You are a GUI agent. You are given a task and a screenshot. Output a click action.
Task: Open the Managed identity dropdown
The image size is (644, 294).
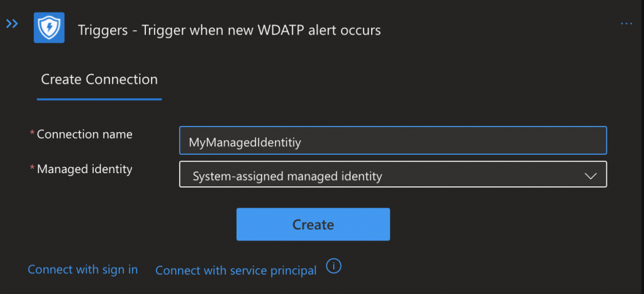coord(392,176)
